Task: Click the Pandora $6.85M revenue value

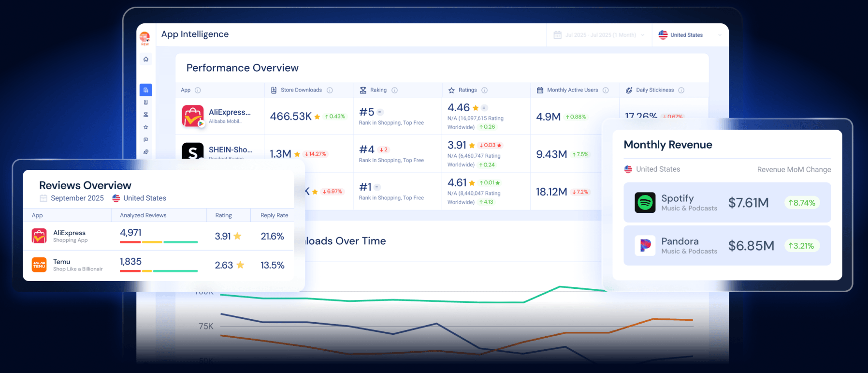Action: (751, 246)
